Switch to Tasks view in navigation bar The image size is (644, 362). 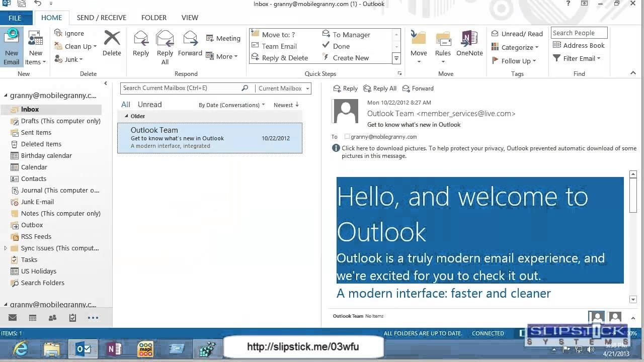(x=72, y=317)
